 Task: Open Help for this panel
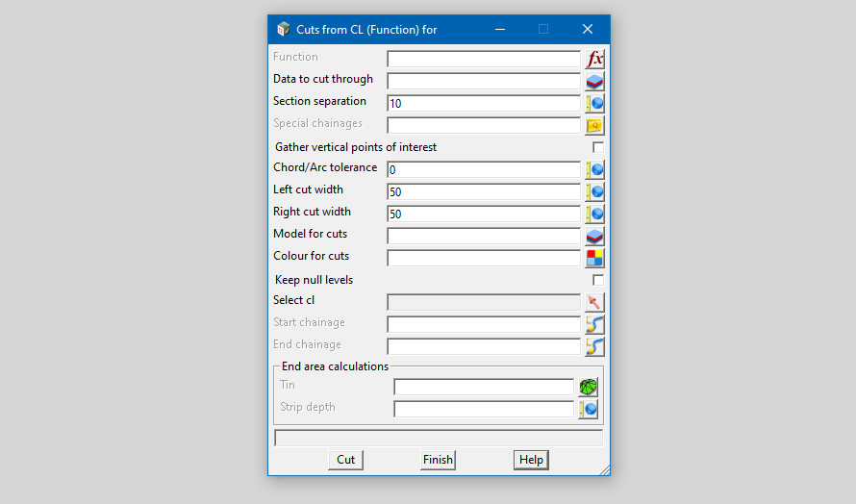point(531,460)
